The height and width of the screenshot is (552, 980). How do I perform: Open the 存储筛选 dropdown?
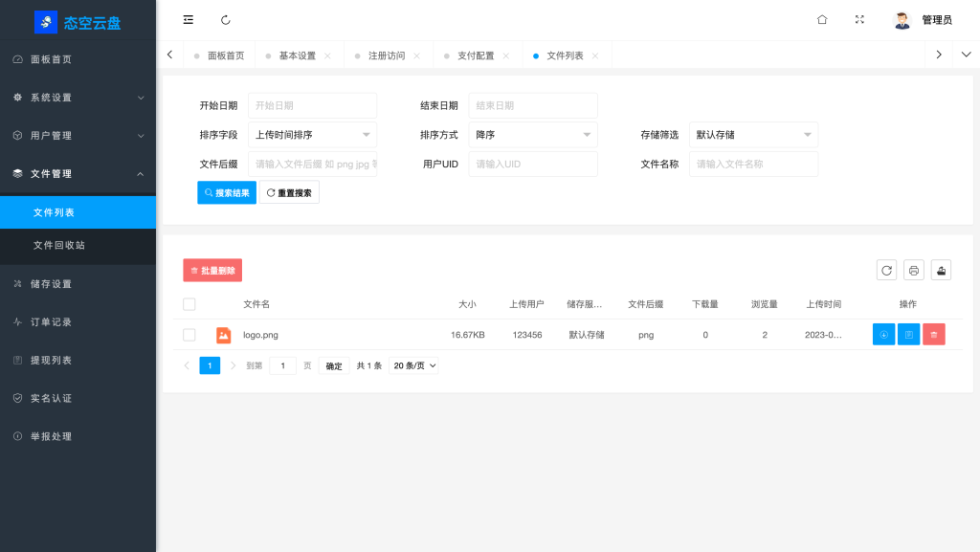pyautogui.click(x=752, y=134)
